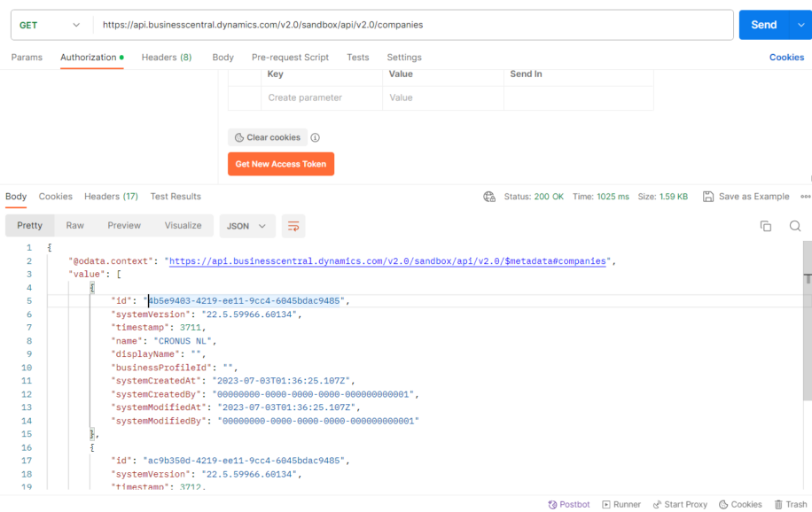Click the Get New Access Token button
Image resolution: width=812 pixels, height=512 pixels.
(280, 163)
